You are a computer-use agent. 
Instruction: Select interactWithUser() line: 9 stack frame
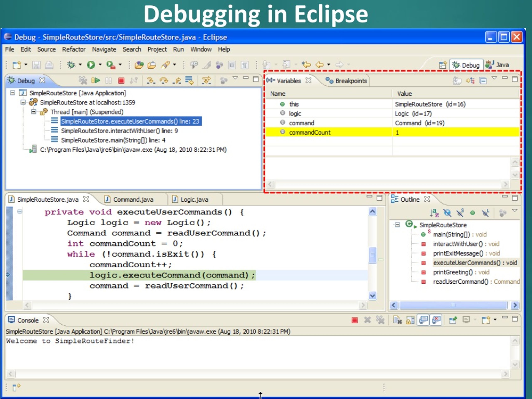point(119,131)
